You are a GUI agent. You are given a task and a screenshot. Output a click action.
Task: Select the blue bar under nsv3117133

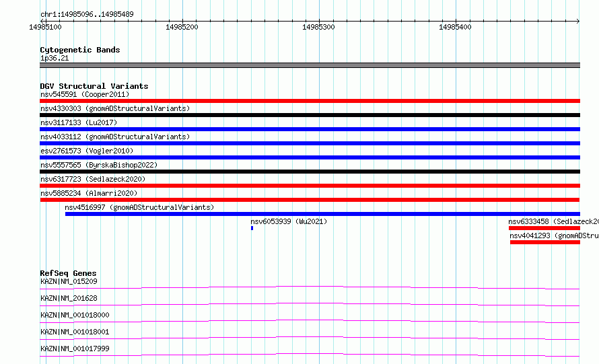[x=310, y=129]
